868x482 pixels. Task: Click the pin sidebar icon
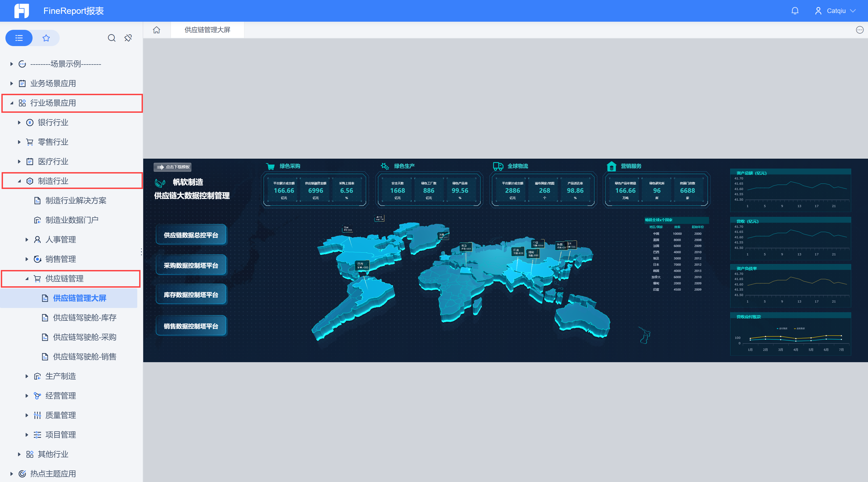[128, 38]
